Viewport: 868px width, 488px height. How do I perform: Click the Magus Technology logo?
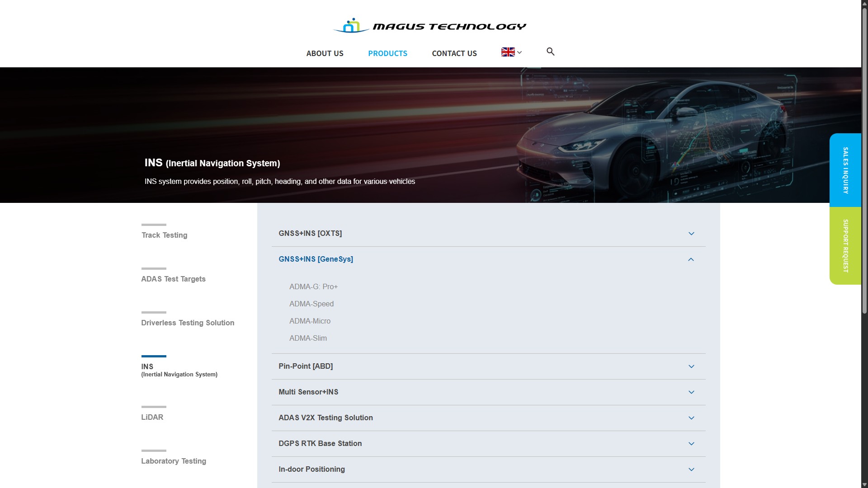429,26
